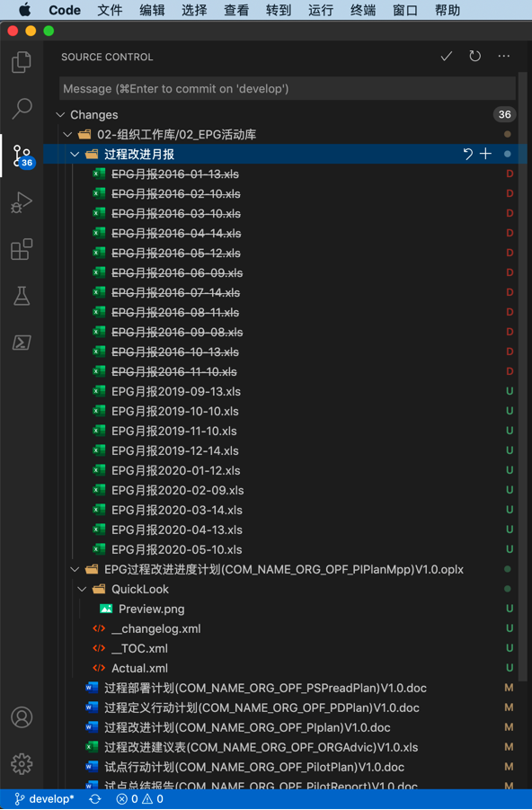Collapse 02-组织工作库/02_EPG活动库 folder
Screen dimensions: 532x810
[67, 134]
